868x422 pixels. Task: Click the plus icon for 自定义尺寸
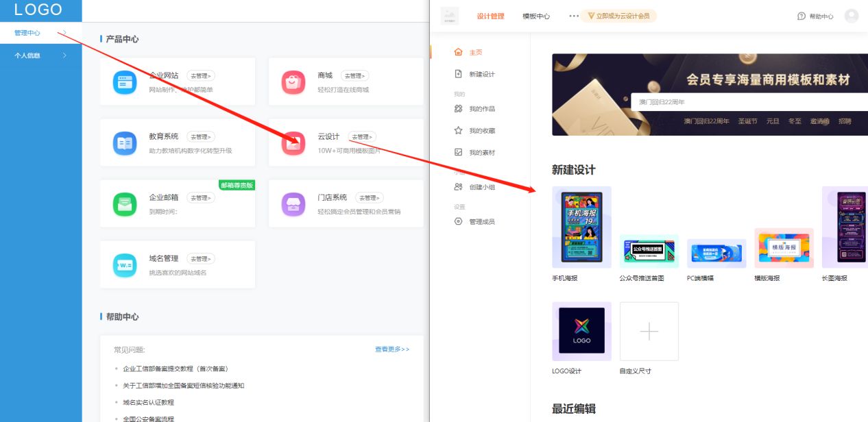click(x=649, y=332)
